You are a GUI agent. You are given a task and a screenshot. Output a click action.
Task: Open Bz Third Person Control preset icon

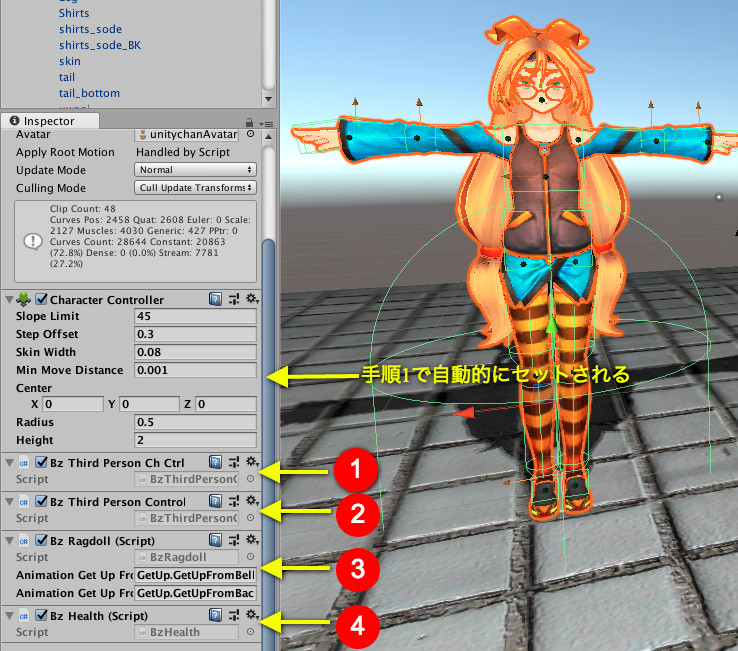(x=233, y=501)
